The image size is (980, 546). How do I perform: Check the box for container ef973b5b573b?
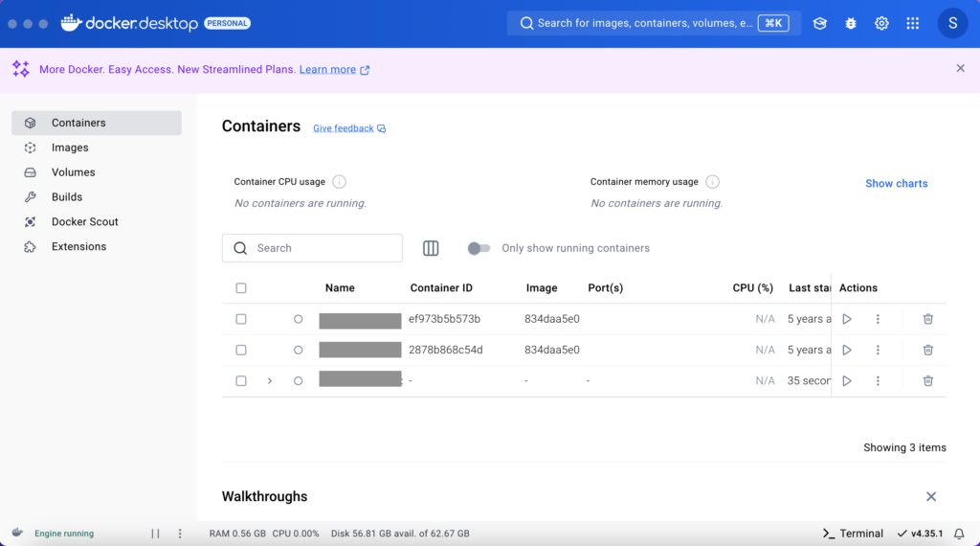click(x=240, y=319)
